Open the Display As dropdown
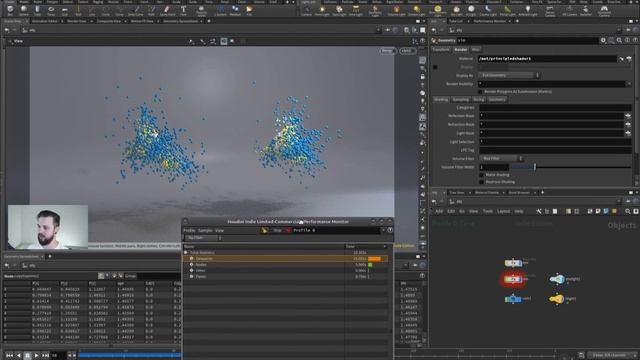 [x=509, y=76]
